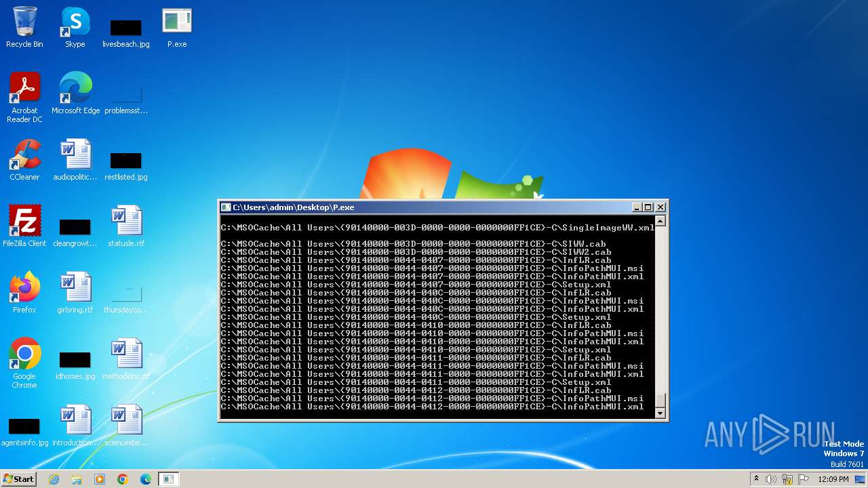This screenshot has height=488, width=868.
Task: Minimize the P.exe console window
Action: (636, 207)
